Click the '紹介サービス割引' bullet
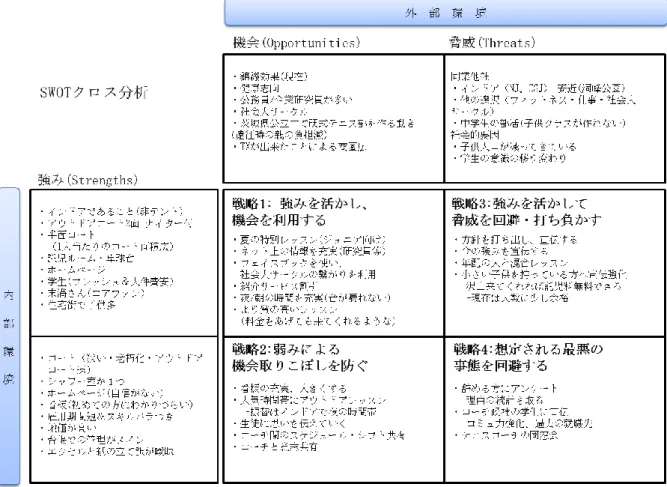The height and width of the screenshot is (487, 667). pyautogui.click(x=276, y=286)
